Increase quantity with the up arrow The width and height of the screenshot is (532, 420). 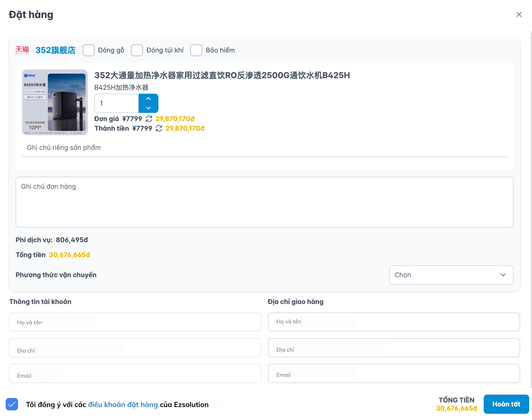[148, 99]
